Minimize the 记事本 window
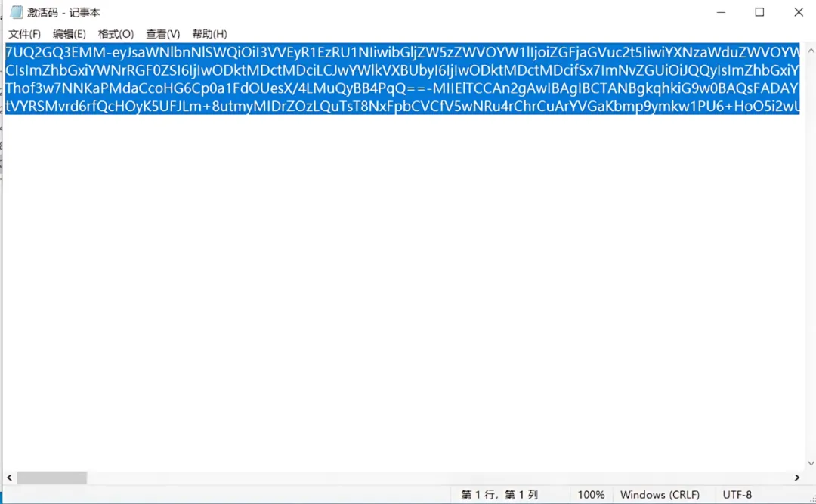Screen dimensions: 816x504 pos(721,12)
